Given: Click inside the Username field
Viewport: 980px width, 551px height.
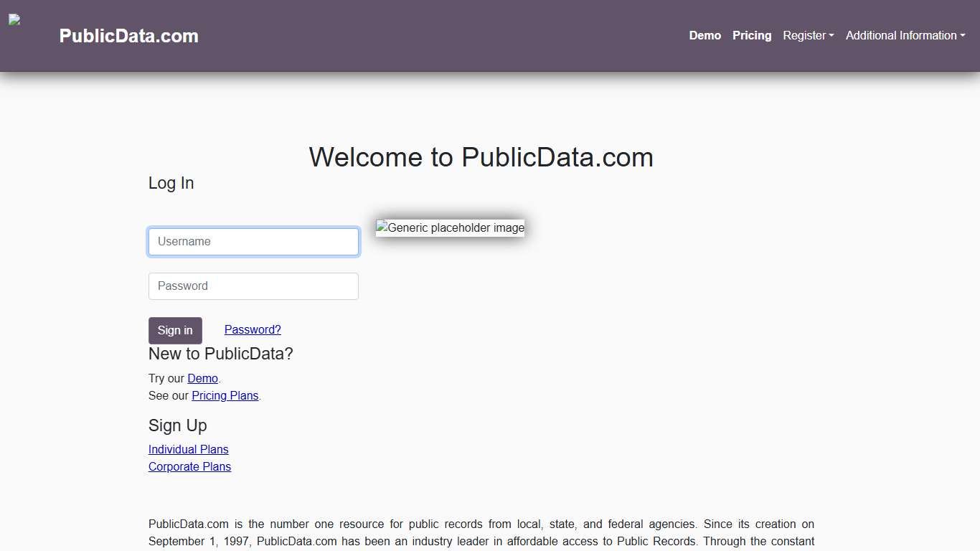Looking at the screenshot, I should point(253,242).
